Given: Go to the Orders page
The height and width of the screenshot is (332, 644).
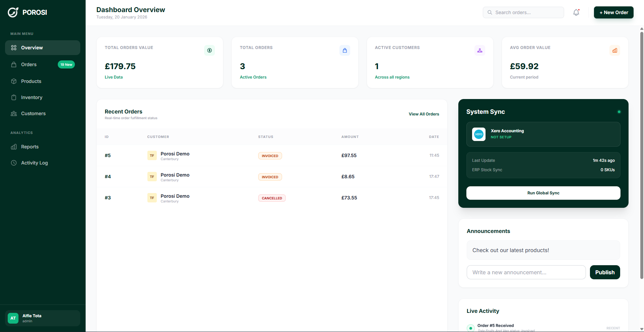Looking at the screenshot, I should pos(43,64).
